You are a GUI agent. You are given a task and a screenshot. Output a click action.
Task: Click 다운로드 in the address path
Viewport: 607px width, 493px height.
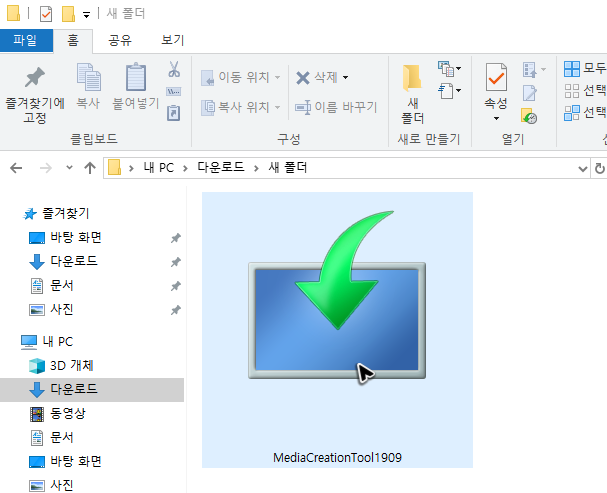(221, 167)
